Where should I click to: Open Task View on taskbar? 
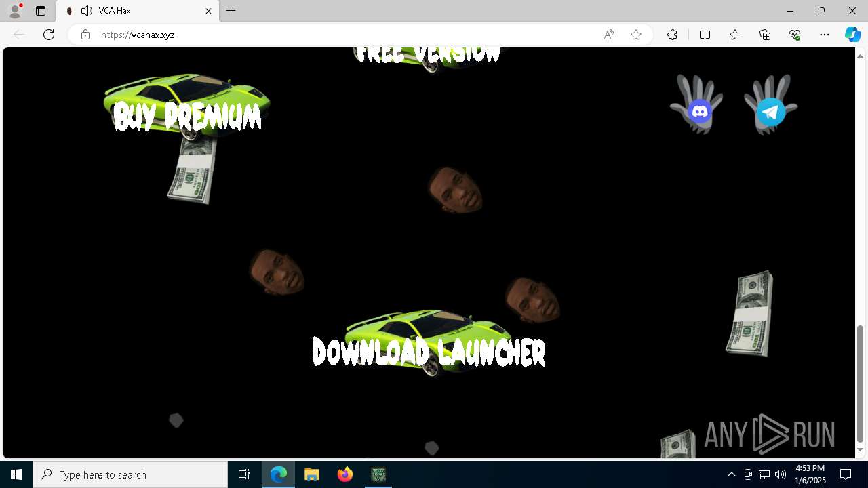(244, 474)
